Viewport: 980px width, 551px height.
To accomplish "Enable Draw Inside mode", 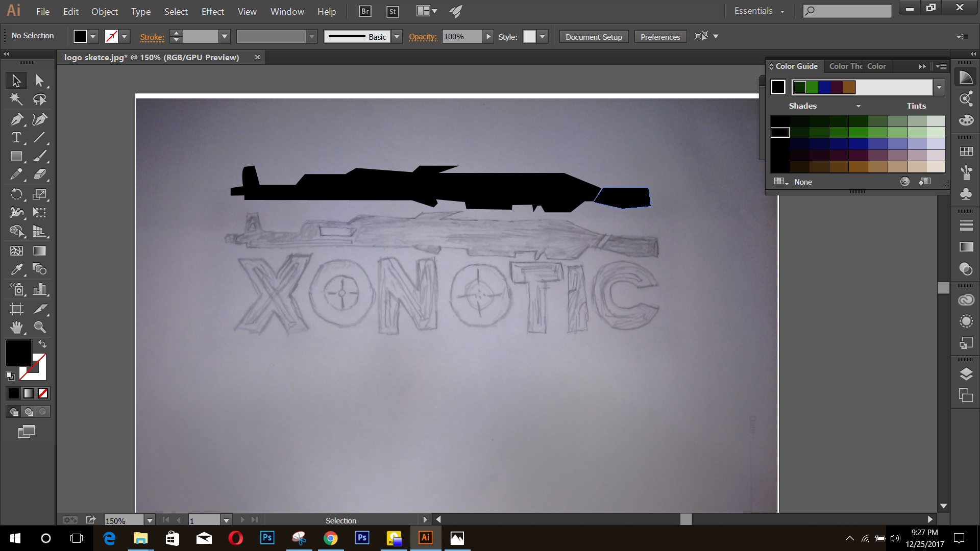I will (43, 412).
